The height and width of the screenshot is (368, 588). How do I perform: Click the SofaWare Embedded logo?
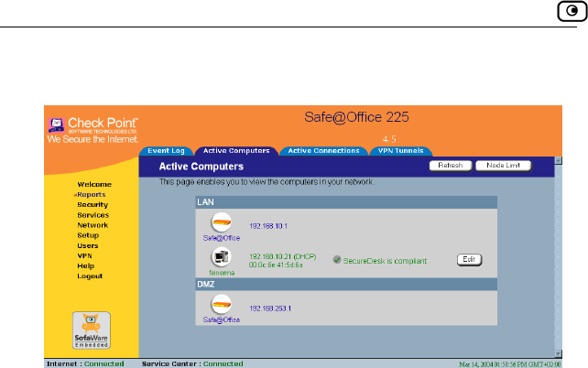point(92,330)
